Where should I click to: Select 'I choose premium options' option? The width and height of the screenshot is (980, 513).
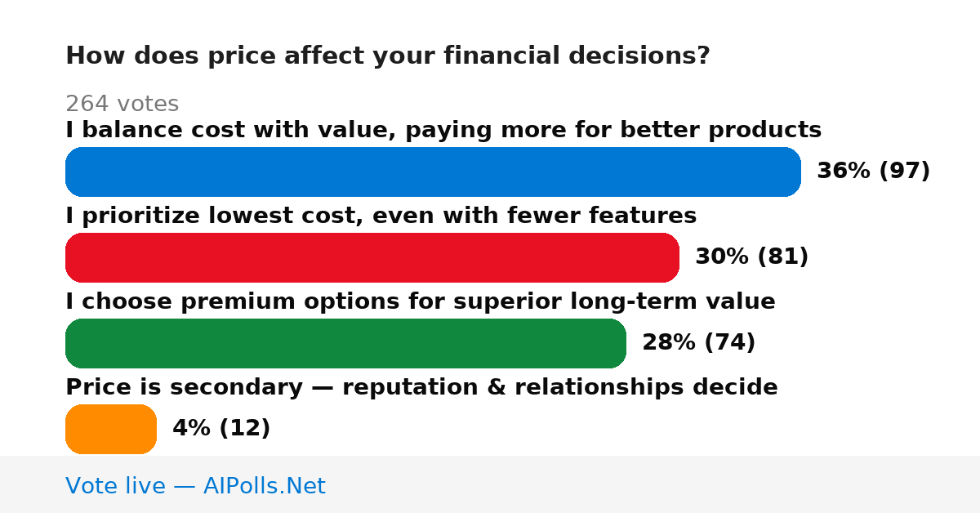point(421,301)
